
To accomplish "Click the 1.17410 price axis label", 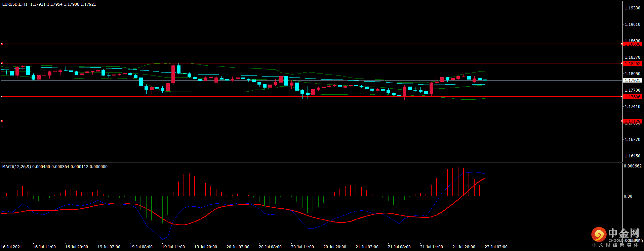I will click(632, 107).
